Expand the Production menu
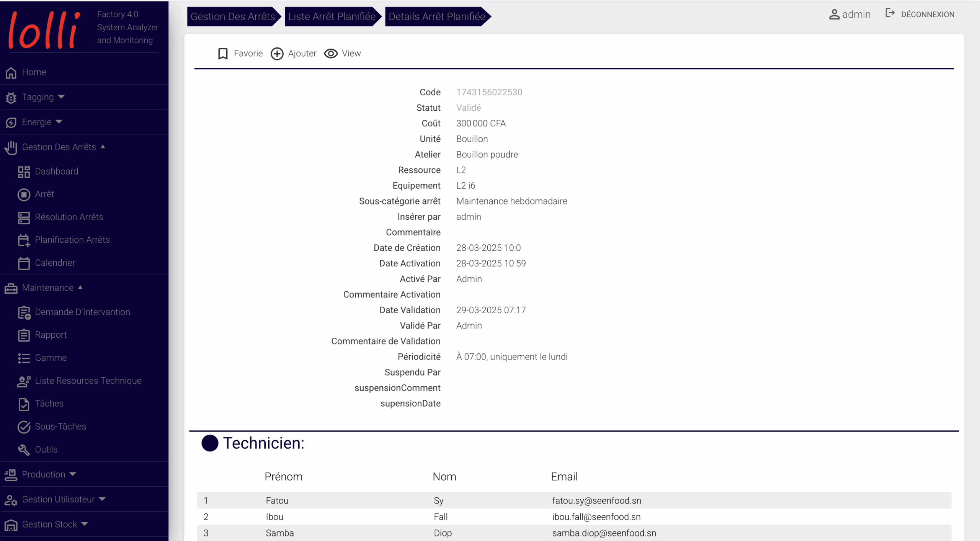 coord(49,474)
